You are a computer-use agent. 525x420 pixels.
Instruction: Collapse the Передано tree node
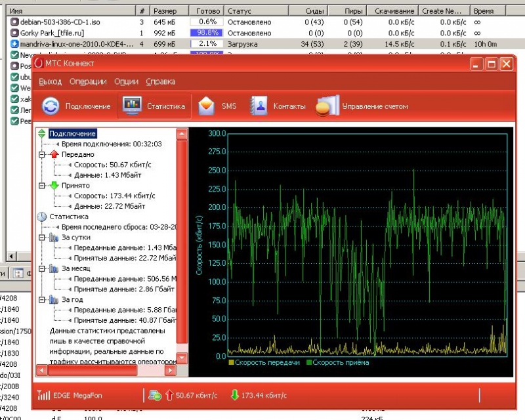click(42, 154)
